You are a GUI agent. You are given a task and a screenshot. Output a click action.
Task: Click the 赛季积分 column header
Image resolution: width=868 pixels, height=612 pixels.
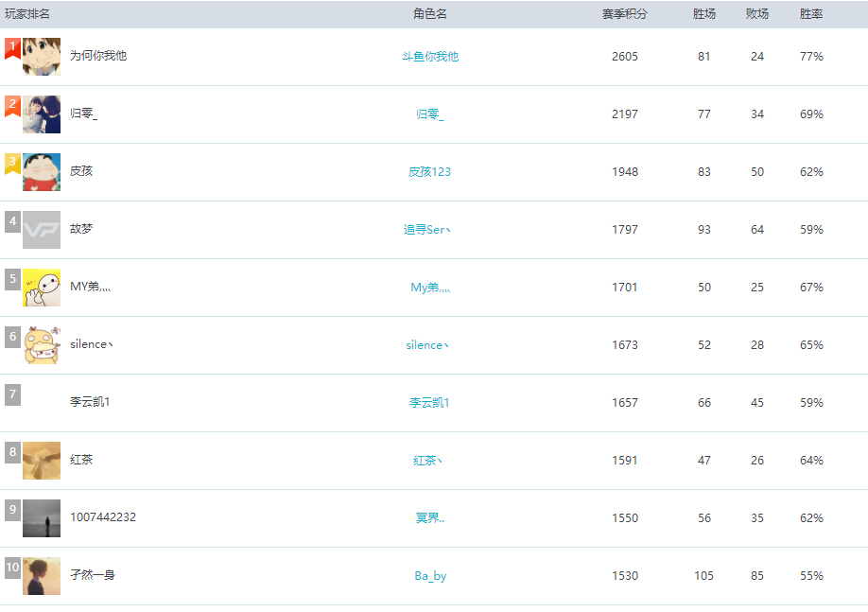tap(624, 14)
